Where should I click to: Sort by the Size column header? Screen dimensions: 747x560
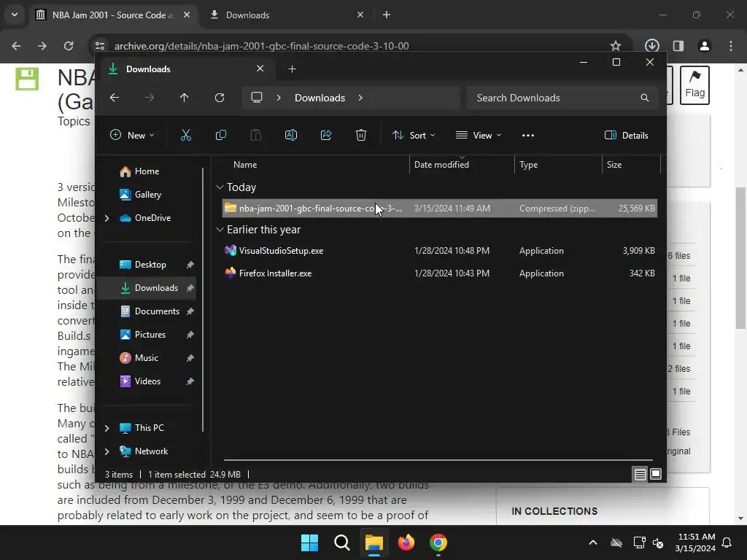point(631,165)
